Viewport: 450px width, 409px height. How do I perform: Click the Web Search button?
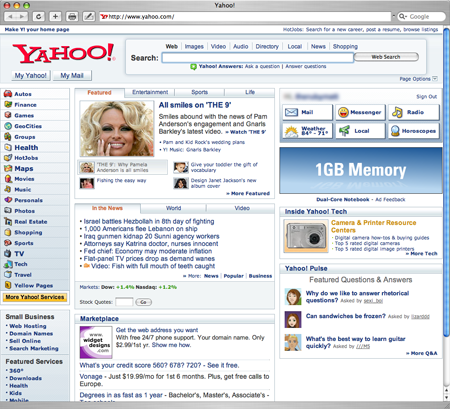click(386, 57)
